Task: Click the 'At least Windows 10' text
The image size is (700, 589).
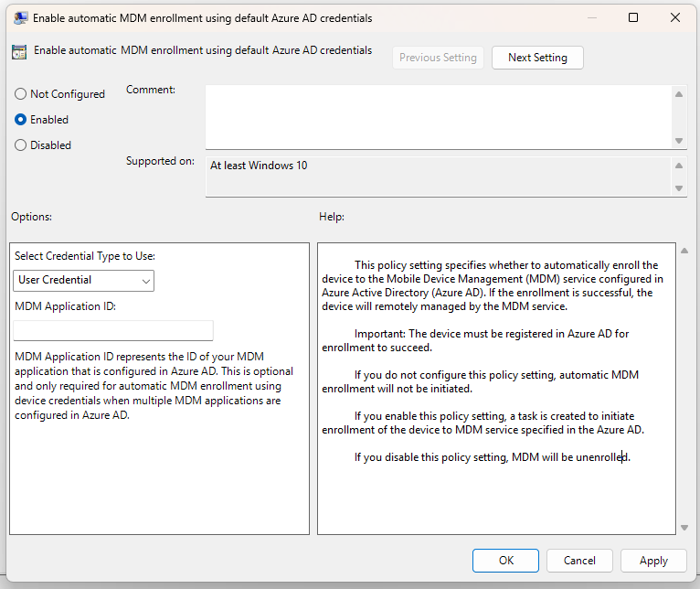Action: coord(259,166)
